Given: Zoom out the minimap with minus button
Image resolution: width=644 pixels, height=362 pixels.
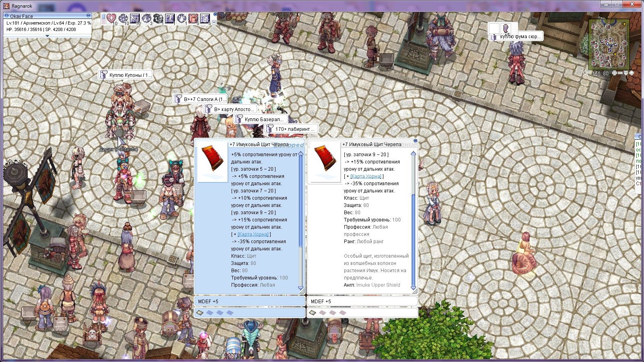Looking at the screenshot, I should point(620,73).
